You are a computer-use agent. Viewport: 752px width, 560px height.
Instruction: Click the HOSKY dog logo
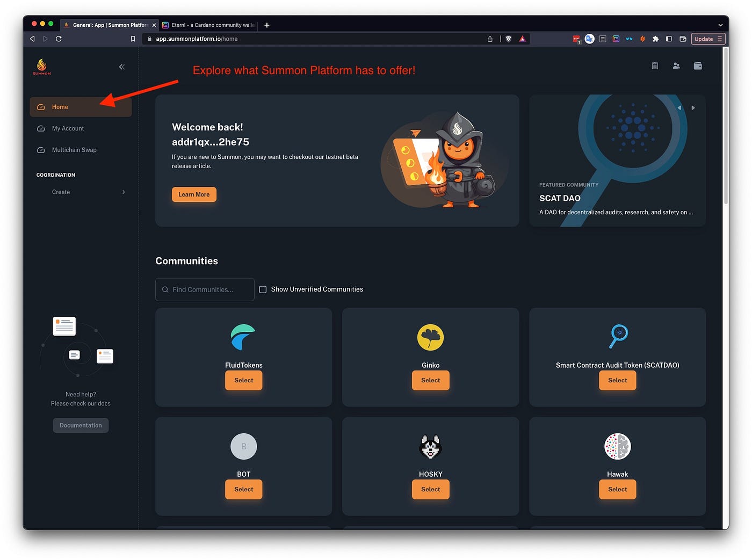tap(430, 446)
